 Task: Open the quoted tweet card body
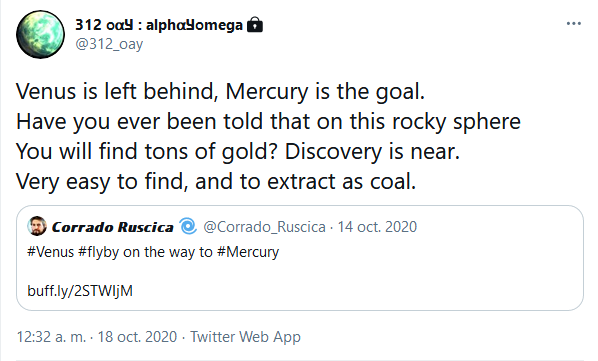click(300, 258)
